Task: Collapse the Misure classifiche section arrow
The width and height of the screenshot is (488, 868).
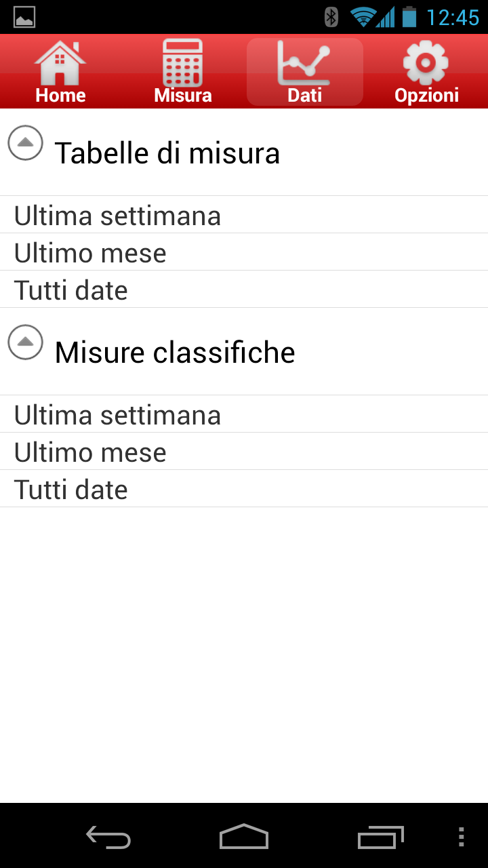Action: coord(26,342)
